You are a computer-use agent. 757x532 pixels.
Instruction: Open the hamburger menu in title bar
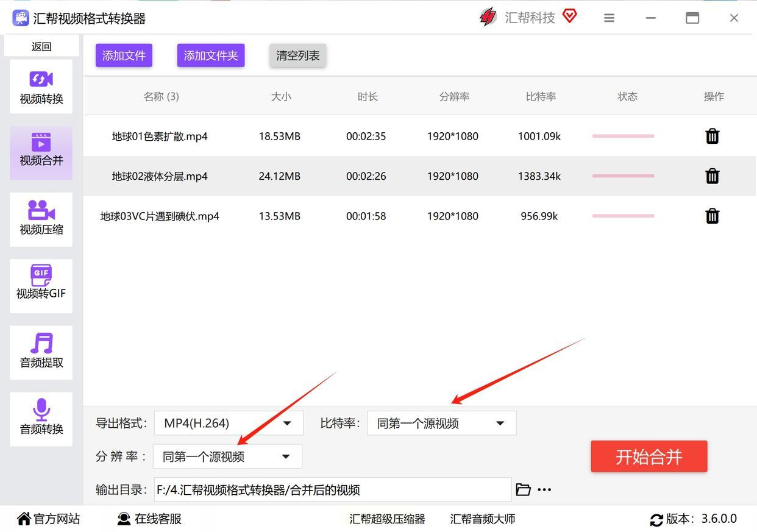(609, 18)
